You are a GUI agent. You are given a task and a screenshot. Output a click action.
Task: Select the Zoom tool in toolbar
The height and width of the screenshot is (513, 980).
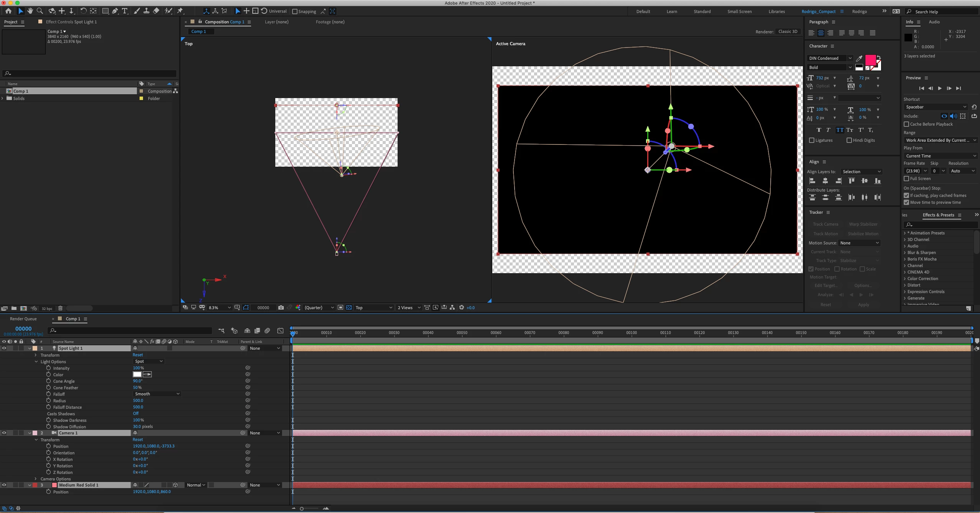click(x=39, y=11)
